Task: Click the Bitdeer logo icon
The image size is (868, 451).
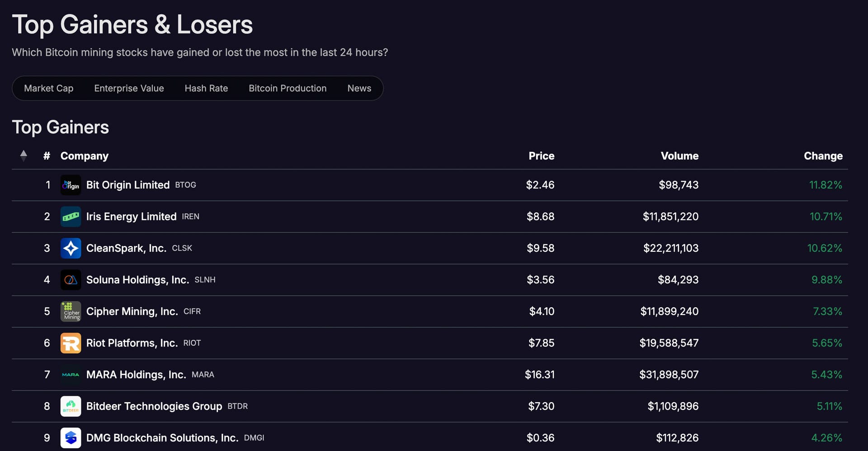Action: (71, 406)
